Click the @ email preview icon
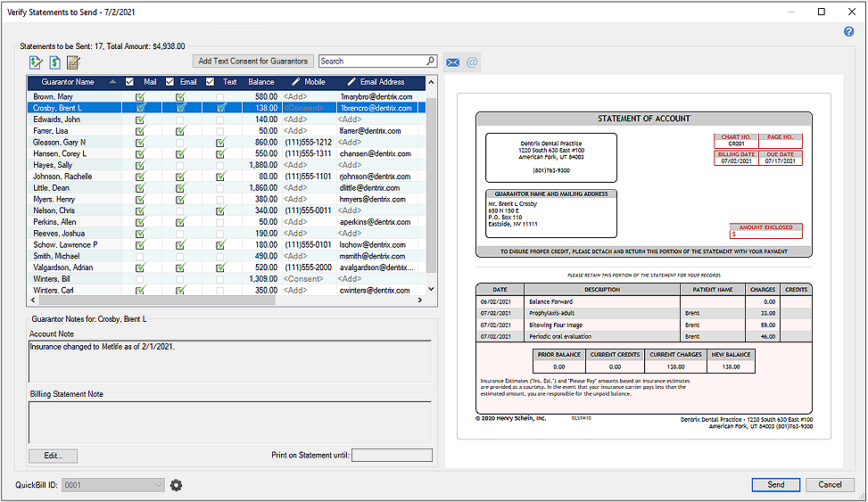 click(x=473, y=62)
